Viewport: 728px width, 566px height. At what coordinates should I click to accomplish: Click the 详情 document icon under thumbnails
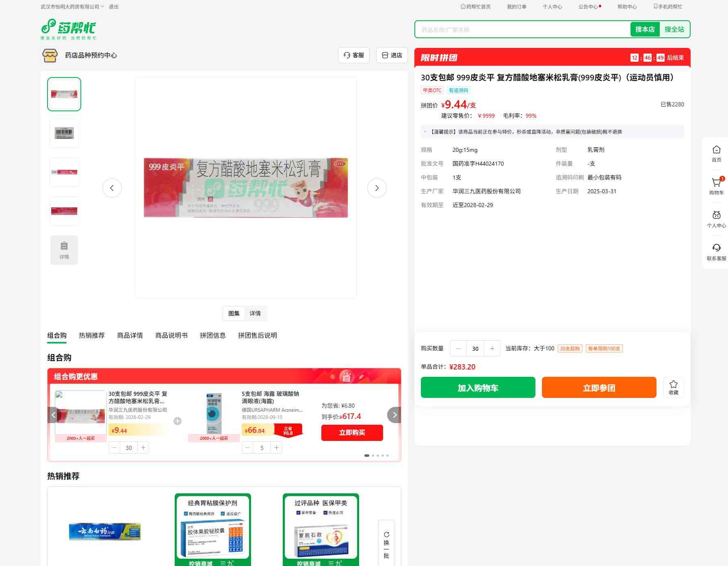[x=64, y=250]
